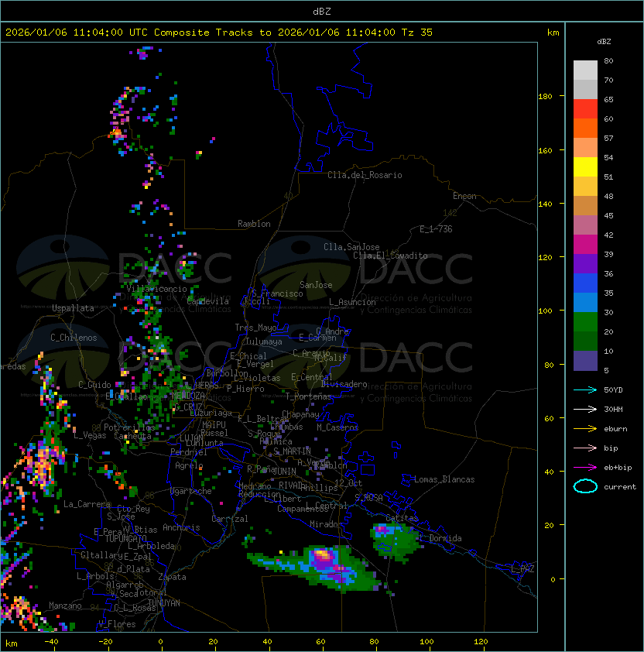The image size is (644, 652).
Task: Click the '180' tick on the y-axis
Action: click(x=545, y=96)
